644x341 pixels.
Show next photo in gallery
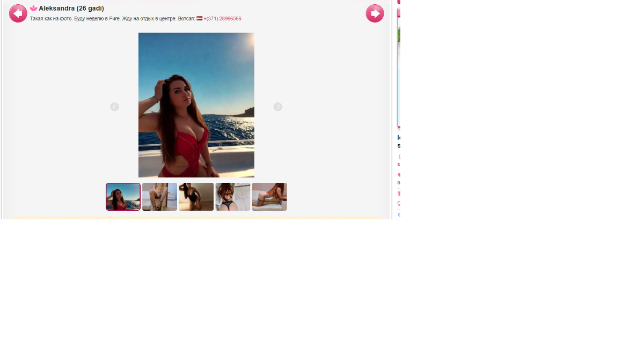pos(278,107)
